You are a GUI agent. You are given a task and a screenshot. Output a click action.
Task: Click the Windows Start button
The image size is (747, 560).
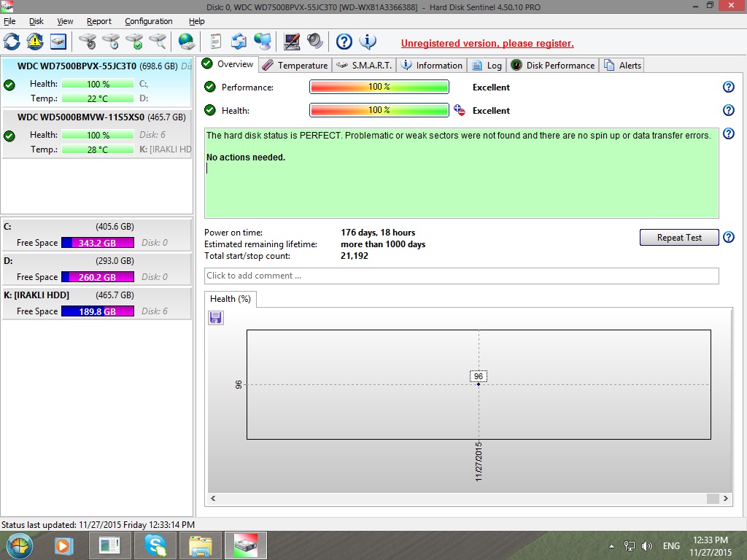pyautogui.click(x=20, y=545)
